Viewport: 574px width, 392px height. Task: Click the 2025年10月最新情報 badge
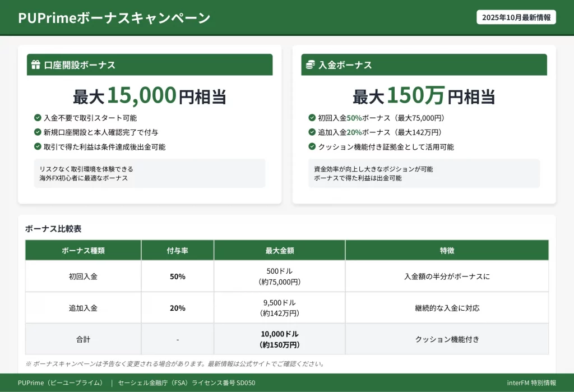coord(516,17)
